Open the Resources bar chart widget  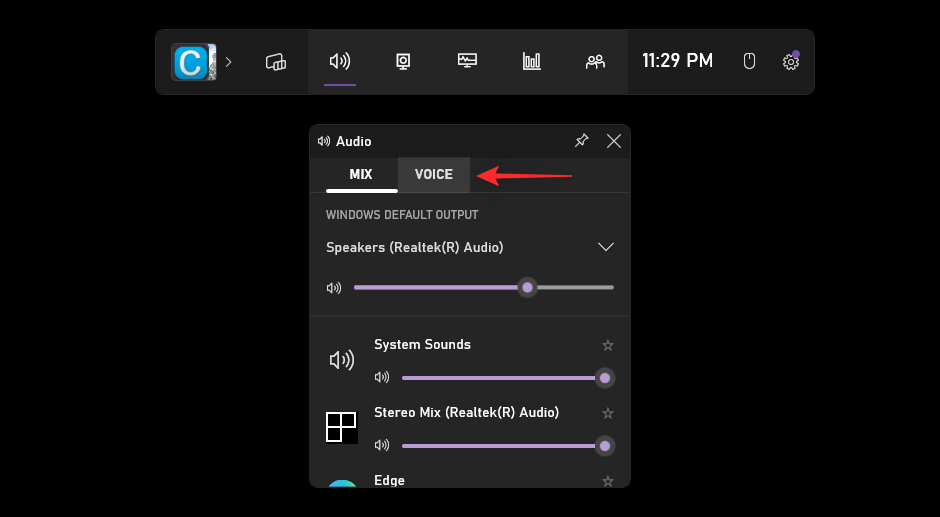click(531, 62)
